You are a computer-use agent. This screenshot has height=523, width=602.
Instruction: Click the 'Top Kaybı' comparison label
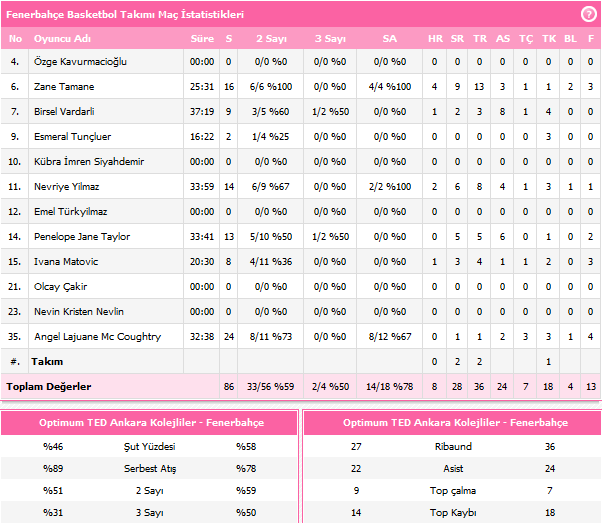click(453, 513)
